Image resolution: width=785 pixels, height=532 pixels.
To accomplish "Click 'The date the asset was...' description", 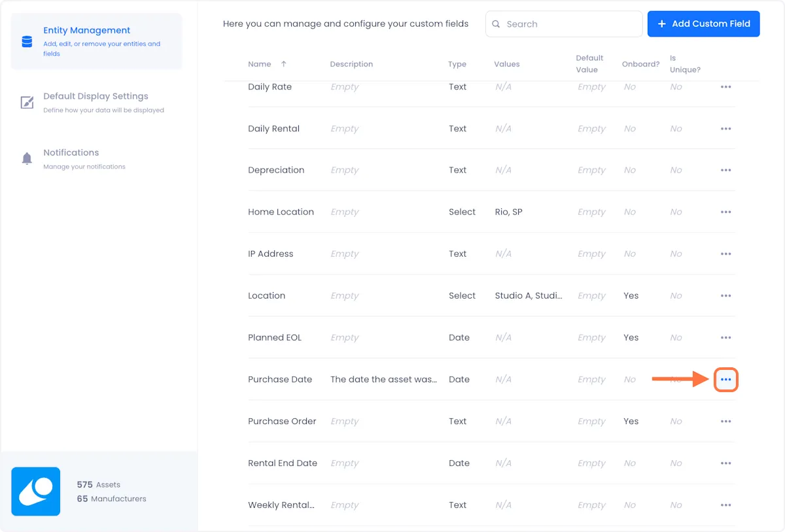I will click(383, 379).
